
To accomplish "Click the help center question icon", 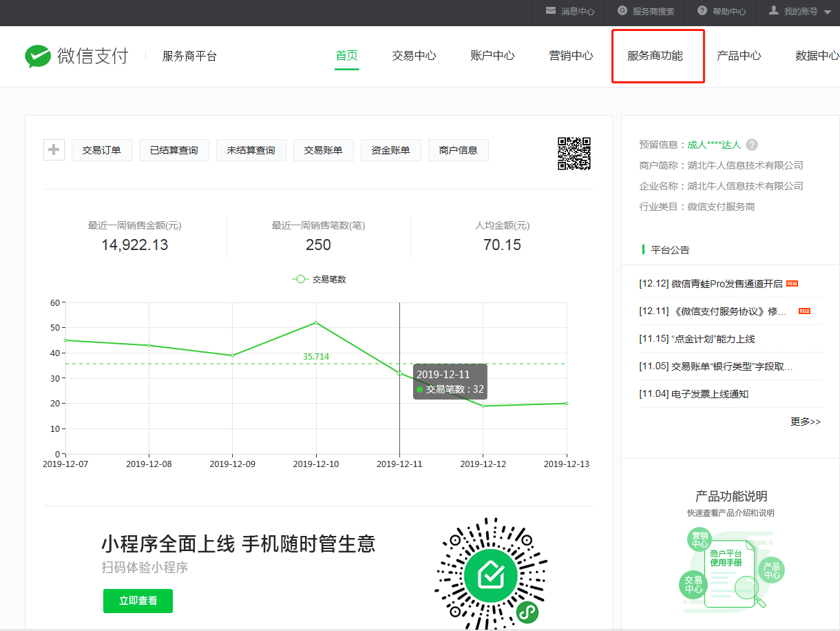I will tap(702, 11).
